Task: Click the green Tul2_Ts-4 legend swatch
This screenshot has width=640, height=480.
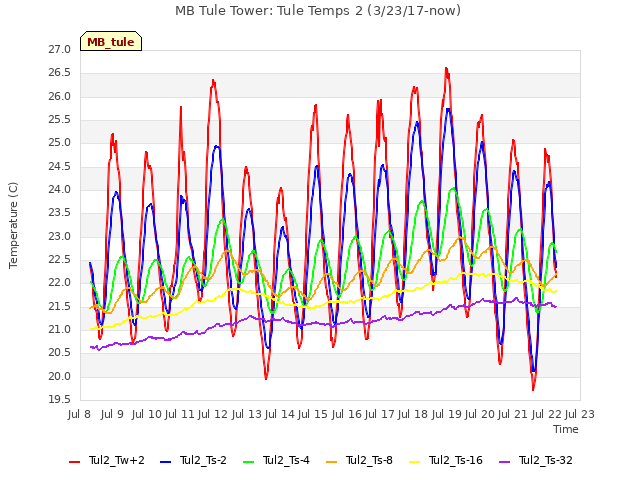Action: 248,462
